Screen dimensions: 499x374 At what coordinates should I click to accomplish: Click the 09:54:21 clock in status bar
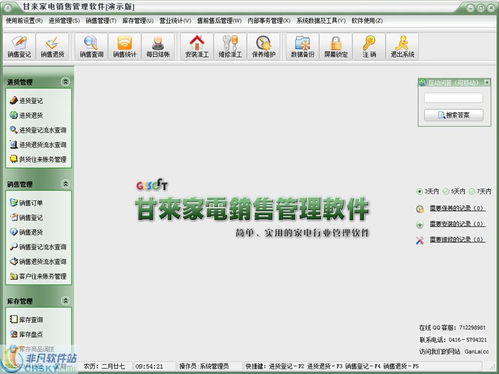(x=149, y=366)
